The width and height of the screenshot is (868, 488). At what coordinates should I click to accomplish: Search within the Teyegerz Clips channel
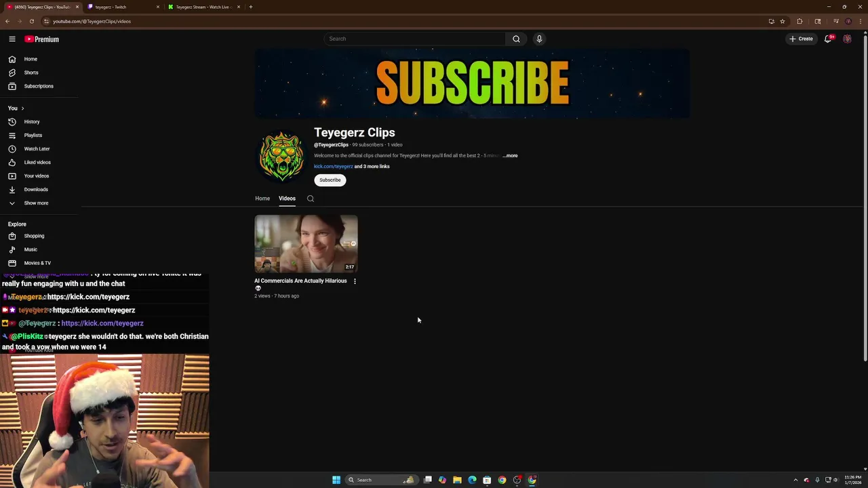pos(311,199)
